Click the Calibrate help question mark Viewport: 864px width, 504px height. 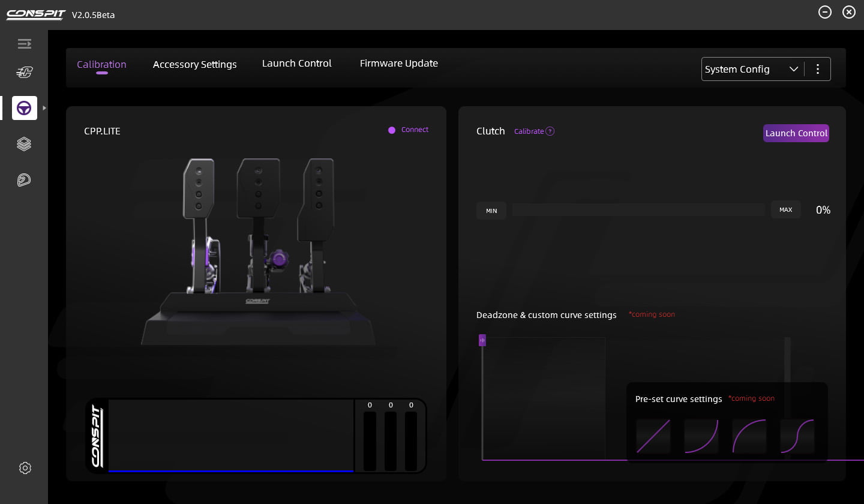coord(550,131)
